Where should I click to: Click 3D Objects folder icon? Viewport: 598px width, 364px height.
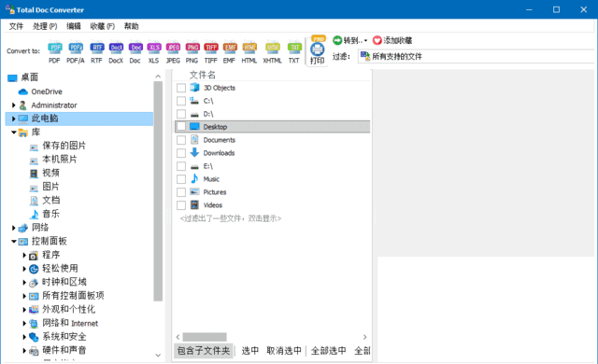(194, 88)
